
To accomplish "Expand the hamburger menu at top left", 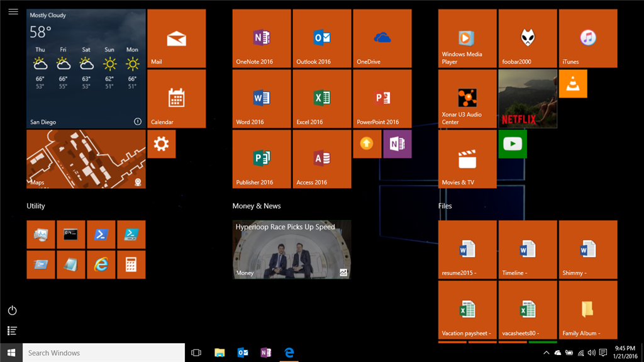I will point(13,11).
